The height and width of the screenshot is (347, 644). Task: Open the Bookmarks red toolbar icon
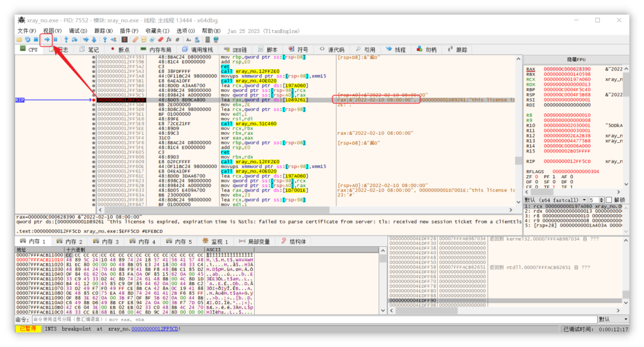click(160, 40)
